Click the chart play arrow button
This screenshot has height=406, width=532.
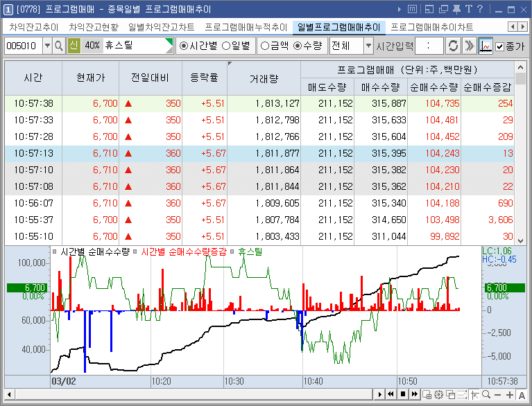[379, 394]
